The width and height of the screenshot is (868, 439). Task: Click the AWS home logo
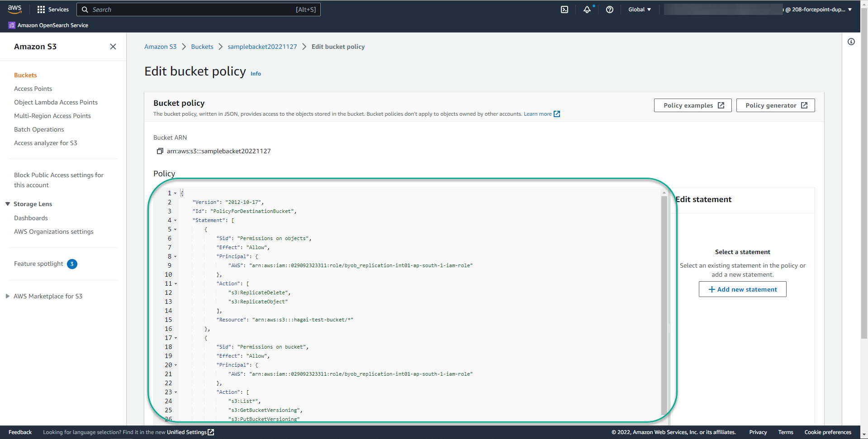coord(15,9)
